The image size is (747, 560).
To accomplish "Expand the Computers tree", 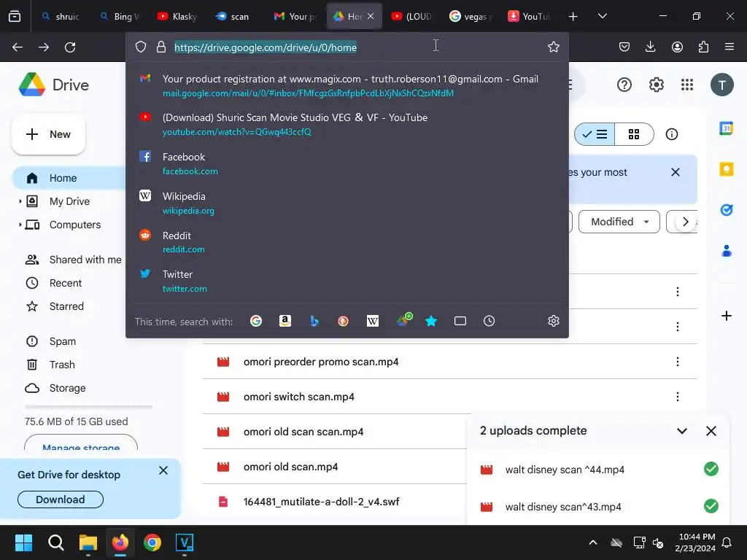I will point(20,225).
